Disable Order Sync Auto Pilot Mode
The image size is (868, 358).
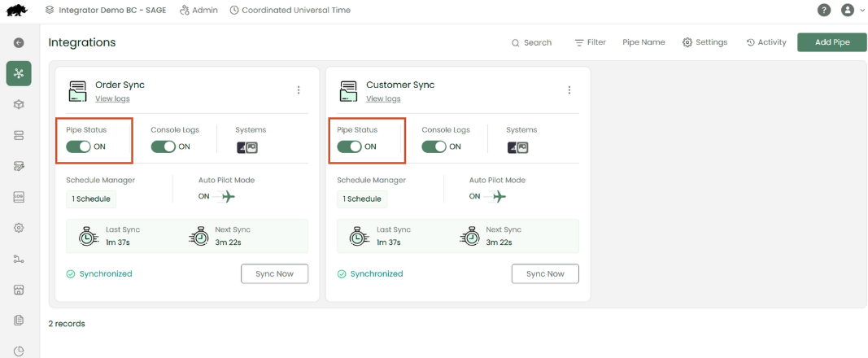(x=217, y=196)
